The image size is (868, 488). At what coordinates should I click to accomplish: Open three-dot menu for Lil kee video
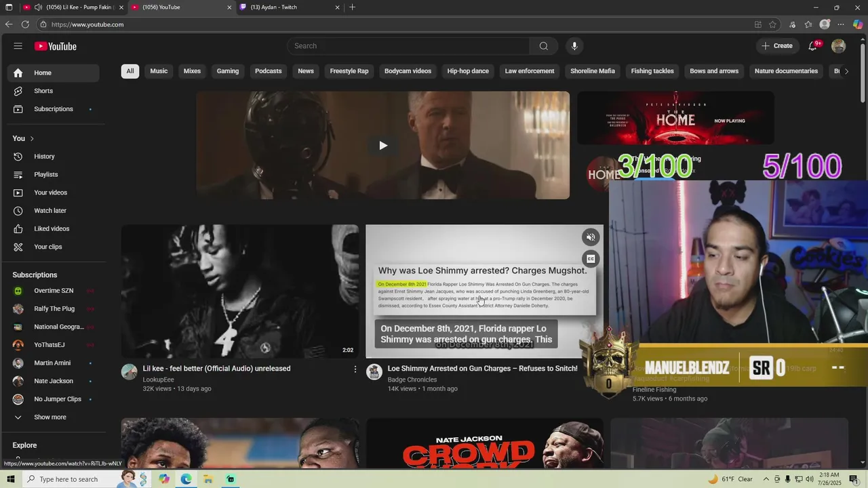point(355,369)
